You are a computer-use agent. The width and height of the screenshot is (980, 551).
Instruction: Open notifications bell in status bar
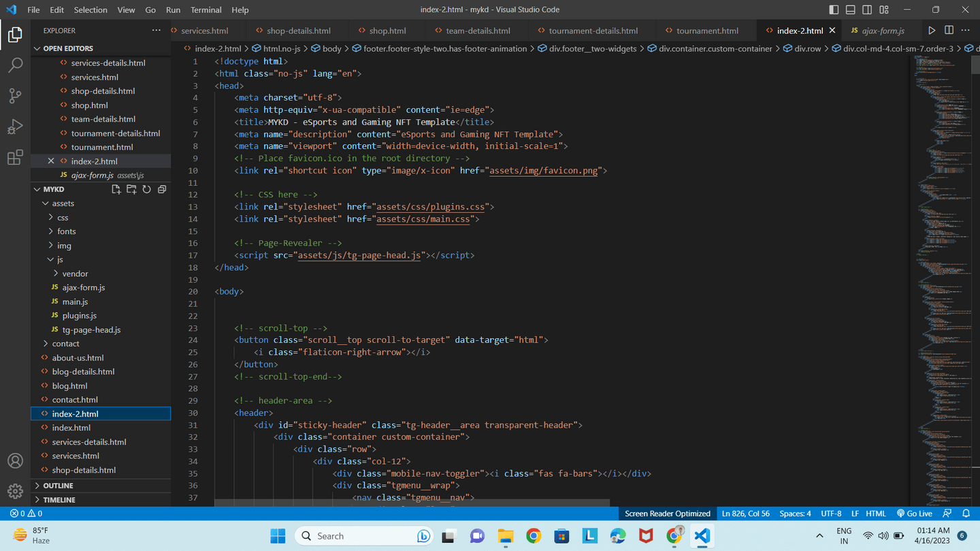966,514
